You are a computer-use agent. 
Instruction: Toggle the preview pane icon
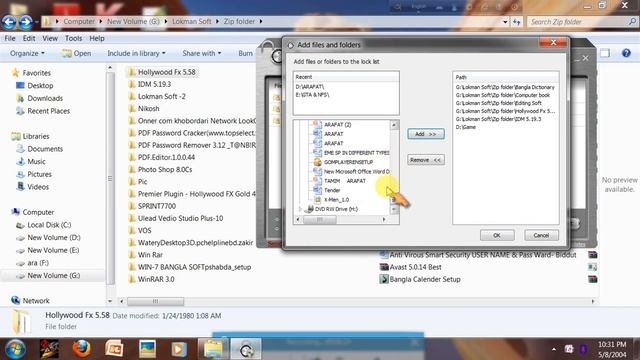tap(605, 53)
